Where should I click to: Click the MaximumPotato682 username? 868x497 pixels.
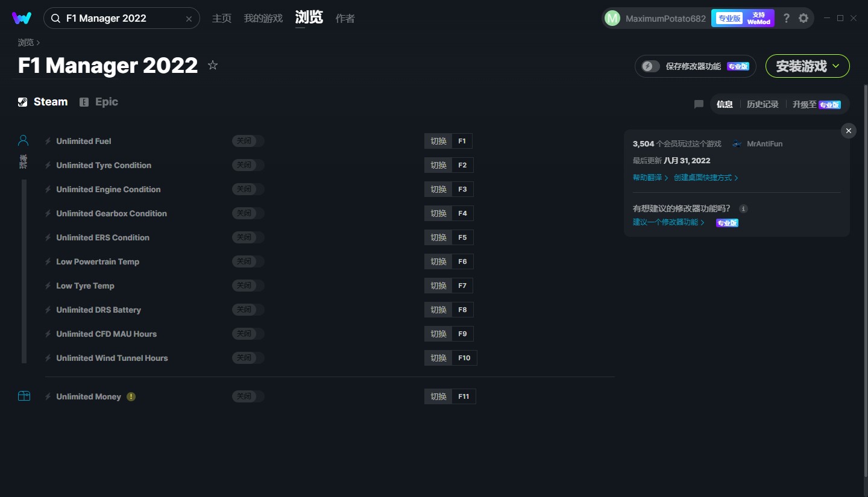click(665, 19)
